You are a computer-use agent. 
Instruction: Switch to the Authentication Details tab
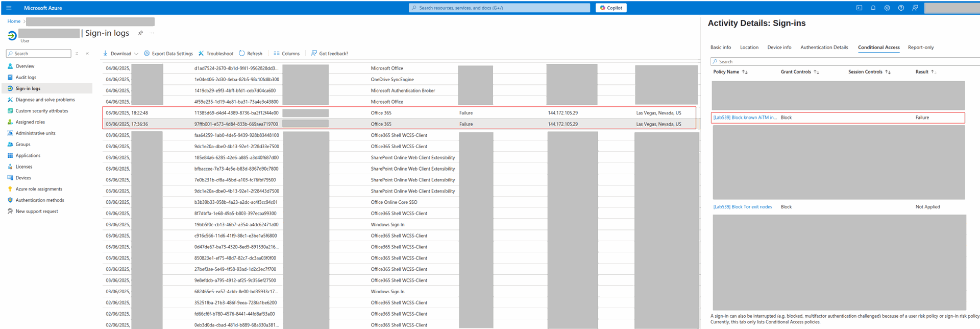(x=824, y=48)
